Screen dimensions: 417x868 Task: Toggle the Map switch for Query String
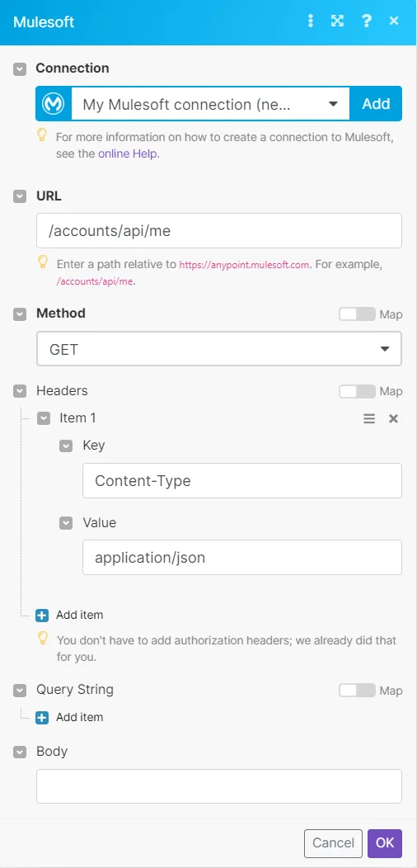[x=358, y=691]
